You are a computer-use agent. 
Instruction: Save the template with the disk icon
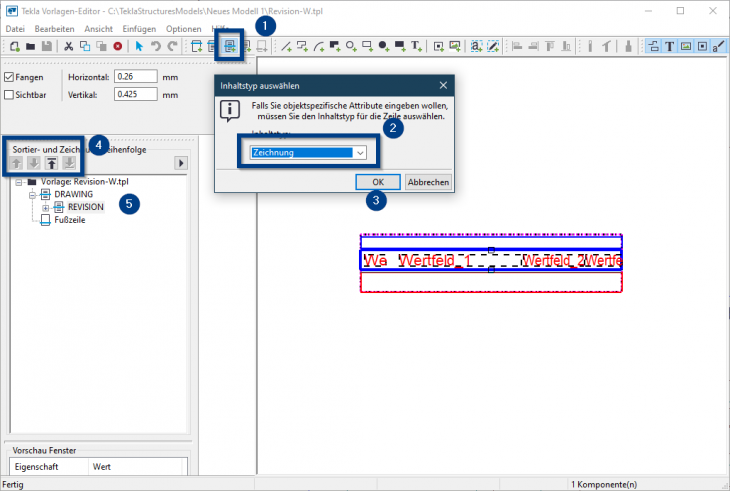(47, 46)
